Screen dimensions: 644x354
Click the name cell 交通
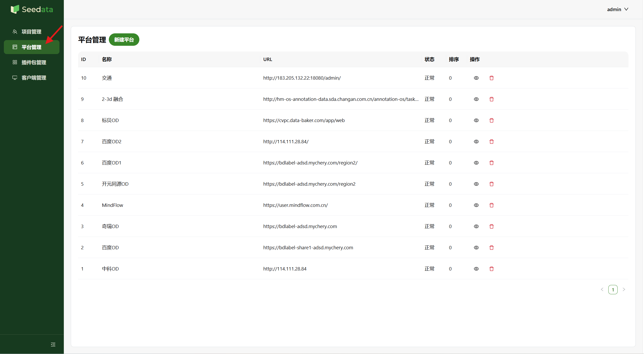107,78
